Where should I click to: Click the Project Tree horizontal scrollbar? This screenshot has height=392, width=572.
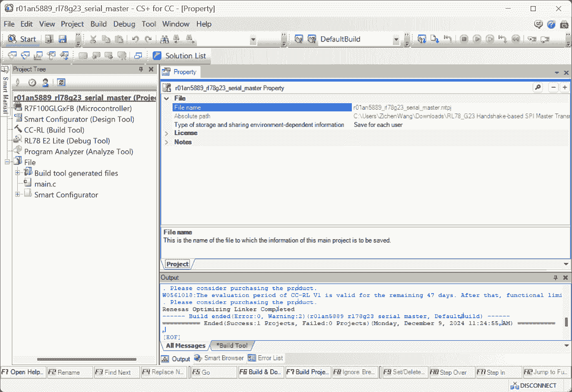[86, 359]
